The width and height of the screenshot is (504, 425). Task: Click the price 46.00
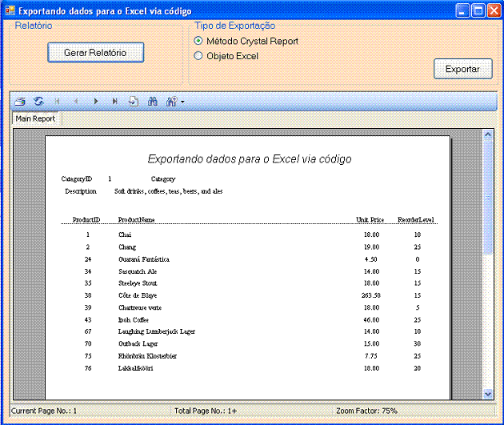[371, 320]
